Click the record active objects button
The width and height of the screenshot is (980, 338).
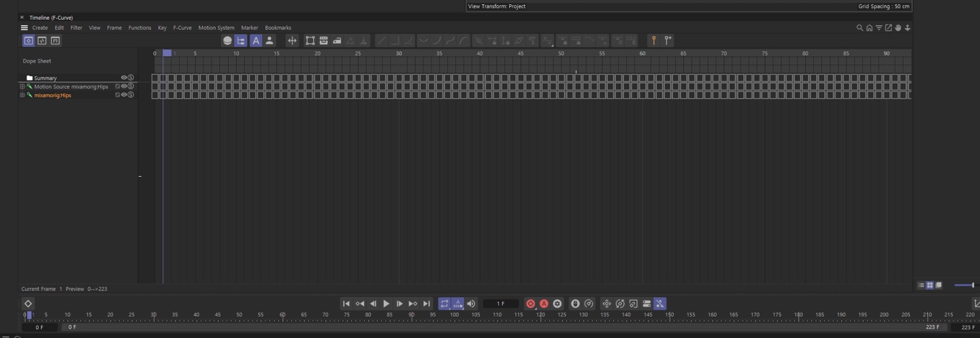tap(531, 304)
